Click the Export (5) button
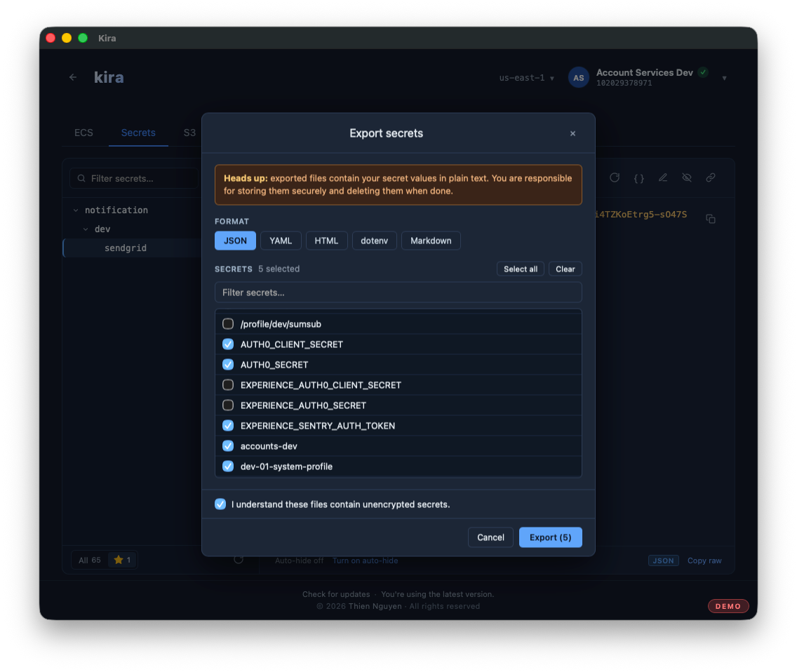Screen dimensions: 797x672 click(551, 537)
